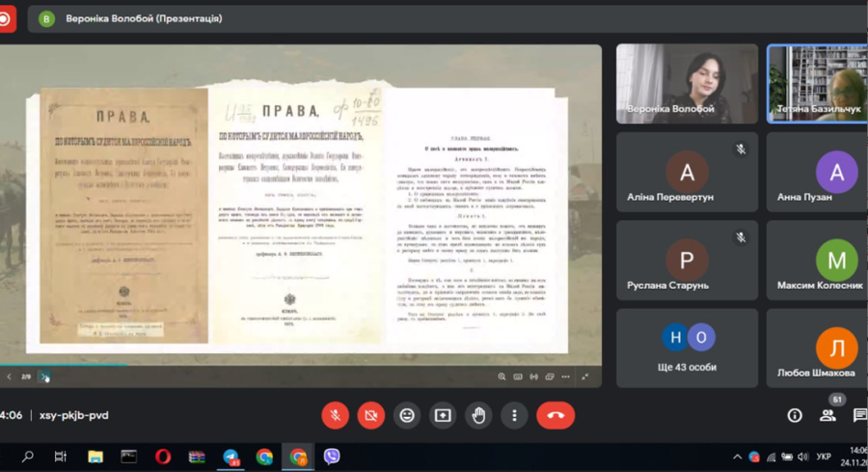
Task: Click the red recording indicator
Action: coord(6,19)
